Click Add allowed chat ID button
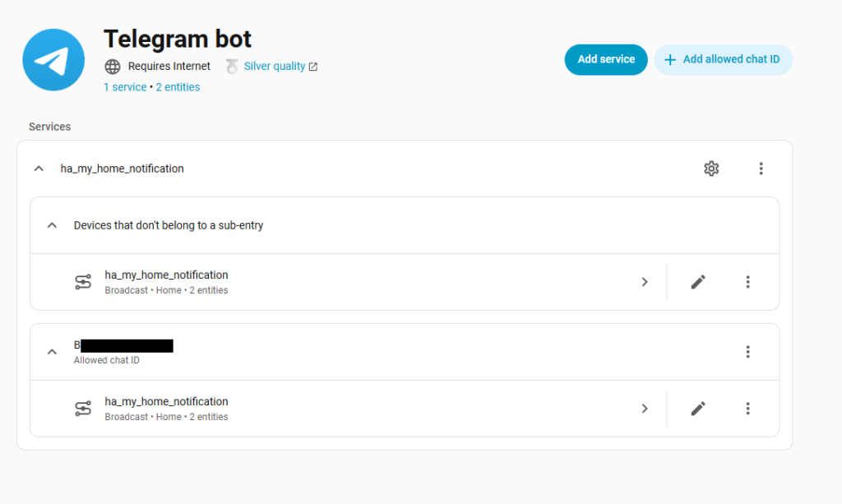This screenshot has width=842, height=504. click(723, 59)
